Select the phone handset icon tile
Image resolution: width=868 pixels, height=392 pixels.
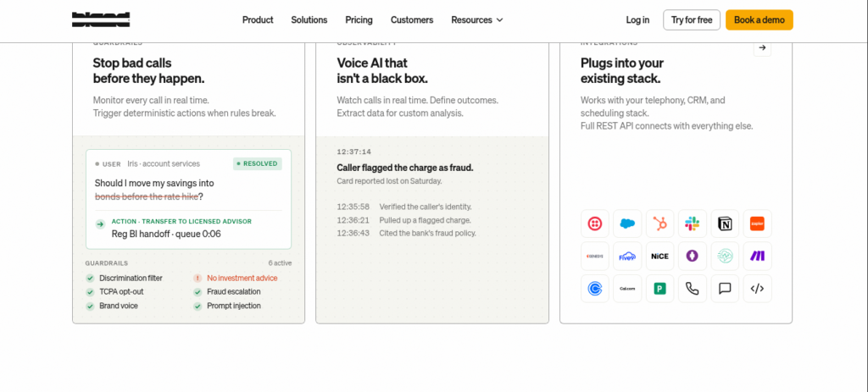click(693, 289)
